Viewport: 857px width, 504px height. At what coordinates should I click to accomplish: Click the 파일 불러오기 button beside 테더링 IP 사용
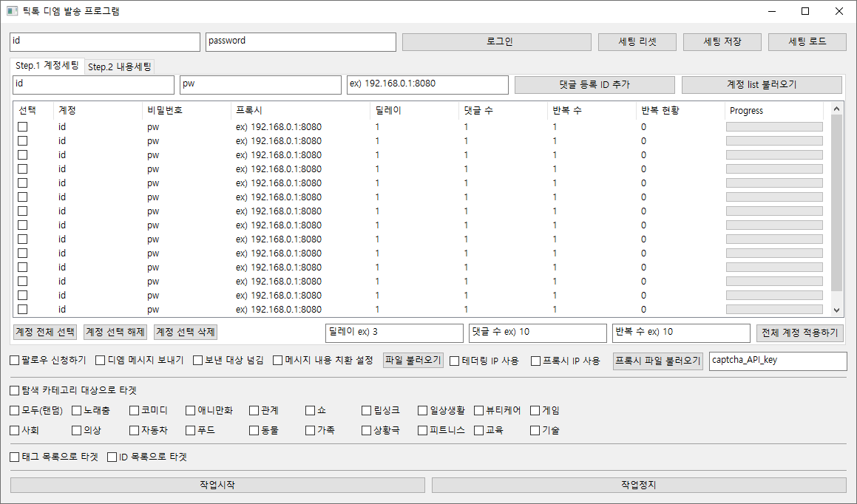point(413,361)
